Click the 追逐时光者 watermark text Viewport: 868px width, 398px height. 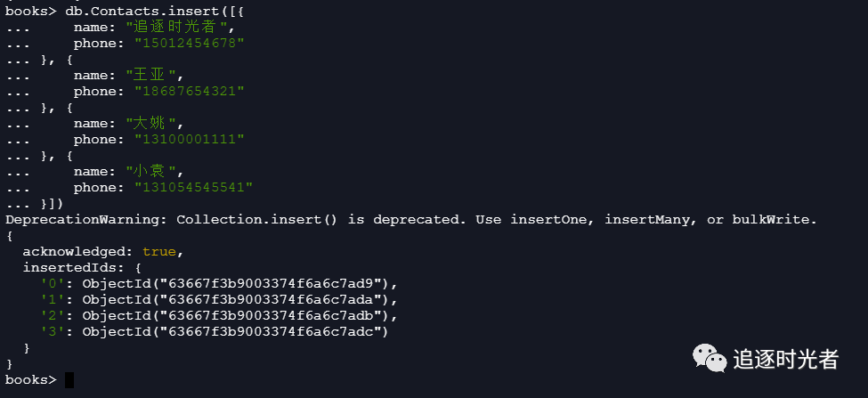coord(786,359)
